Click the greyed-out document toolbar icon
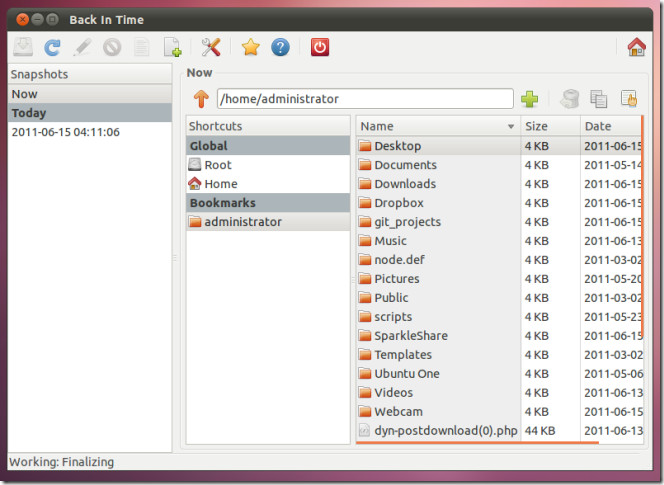664x485 pixels. pyautogui.click(x=141, y=47)
